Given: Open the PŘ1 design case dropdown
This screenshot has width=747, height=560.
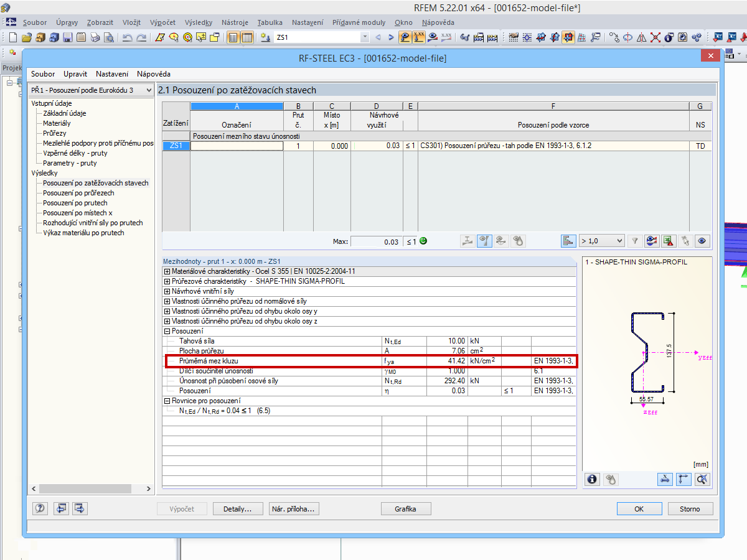Looking at the screenshot, I should pos(91,90).
